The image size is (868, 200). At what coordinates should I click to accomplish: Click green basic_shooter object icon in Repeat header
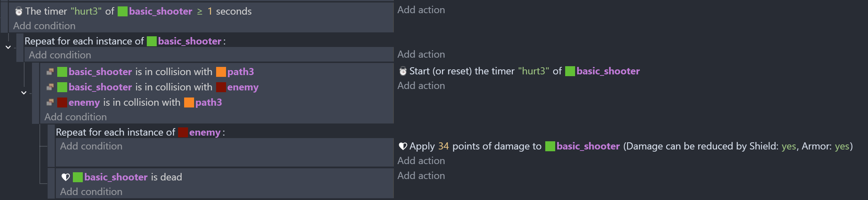(x=152, y=41)
